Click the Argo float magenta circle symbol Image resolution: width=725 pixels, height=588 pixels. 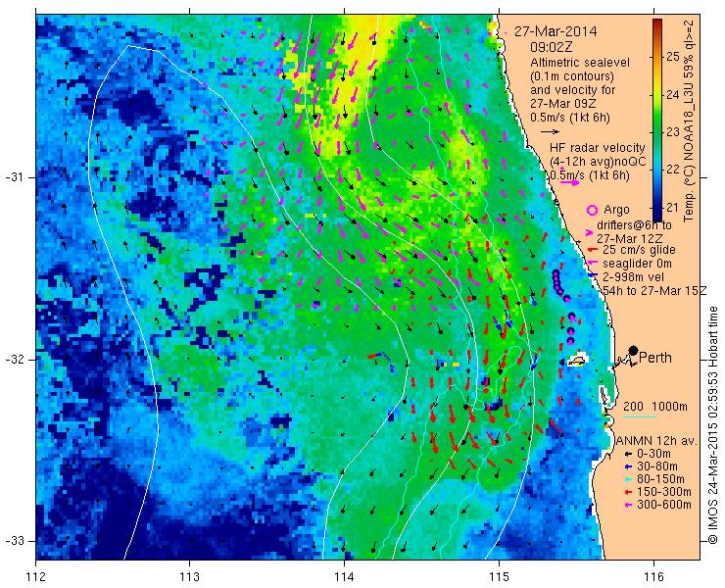click(593, 210)
